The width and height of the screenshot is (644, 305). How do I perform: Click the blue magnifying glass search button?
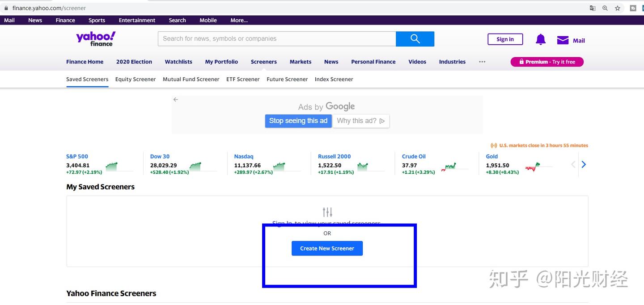(x=415, y=38)
